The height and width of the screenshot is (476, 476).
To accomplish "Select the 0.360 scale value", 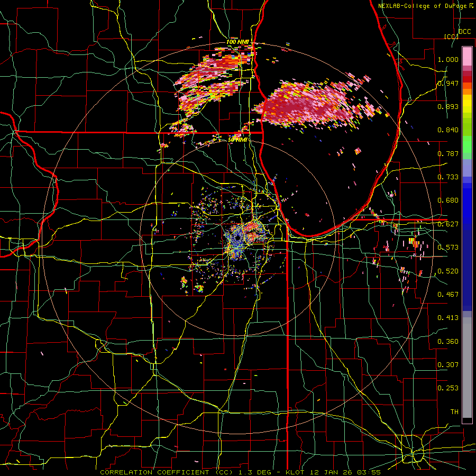I will 448,342.
